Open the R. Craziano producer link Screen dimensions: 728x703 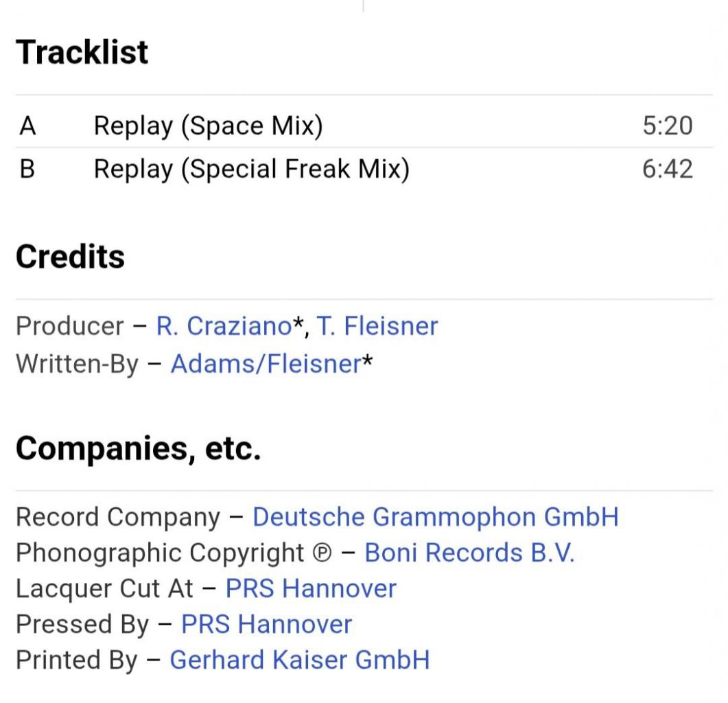point(224,325)
